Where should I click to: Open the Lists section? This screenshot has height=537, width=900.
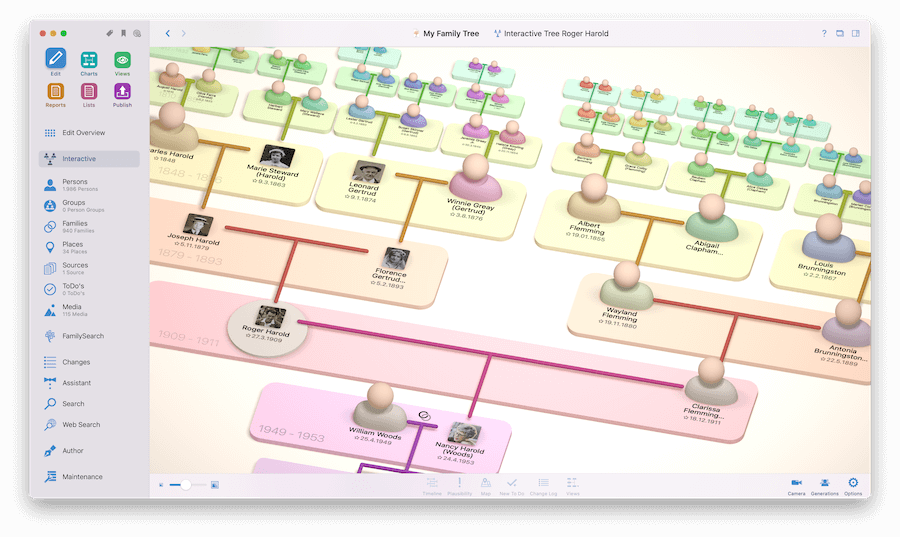click(88, 95)
